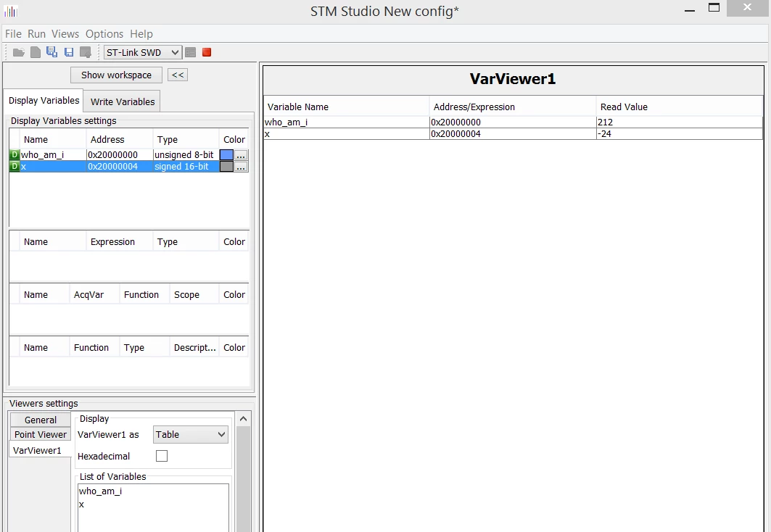Open the VarViewer1 as Table dropdown
The image size is (771, 532).
[190, 434]
